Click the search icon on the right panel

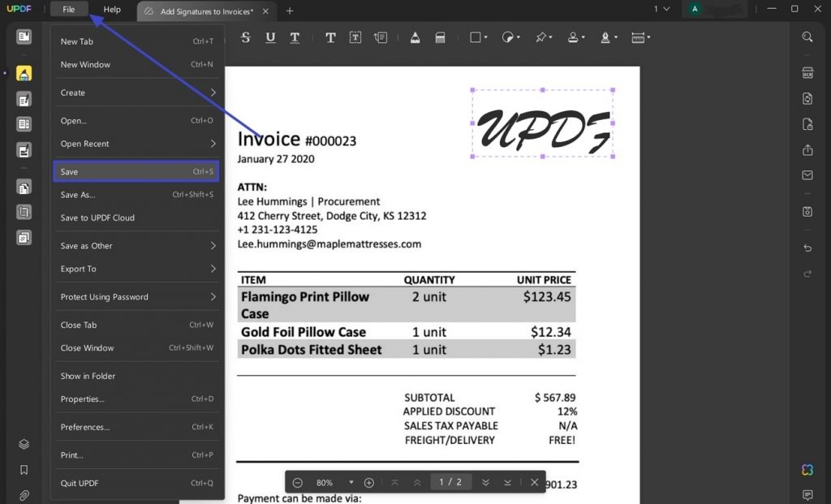807,37
